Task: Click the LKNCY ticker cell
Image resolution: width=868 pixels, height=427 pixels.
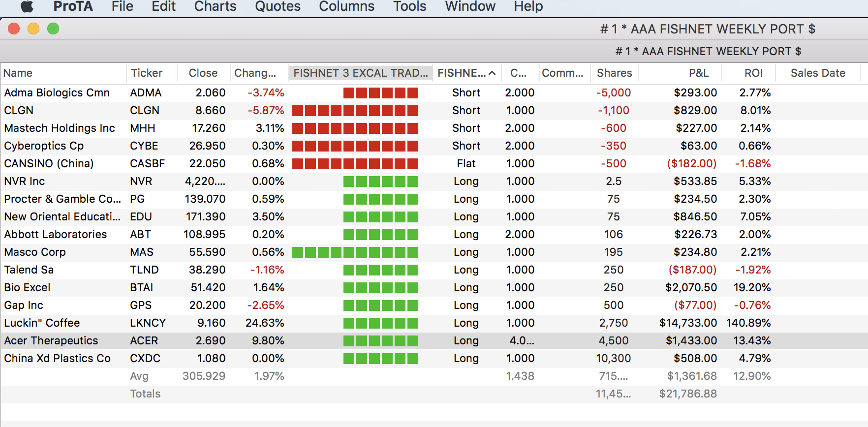Action: [148, 323]
